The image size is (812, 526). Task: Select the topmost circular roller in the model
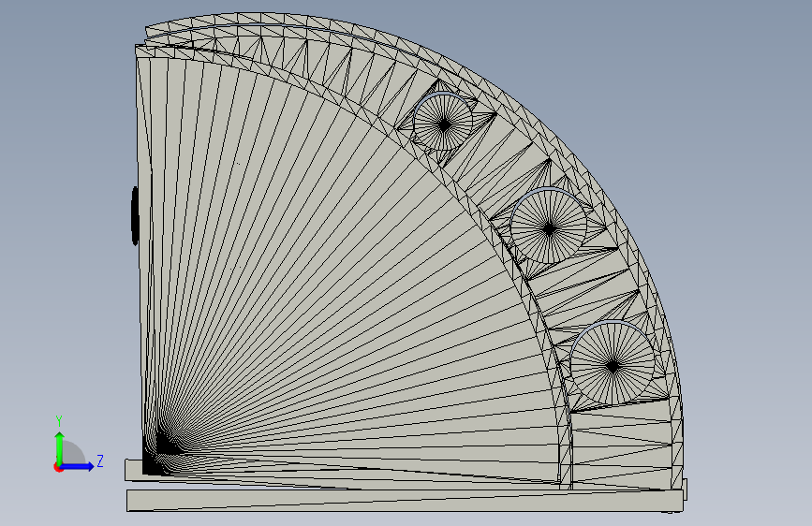click(443, 122)
